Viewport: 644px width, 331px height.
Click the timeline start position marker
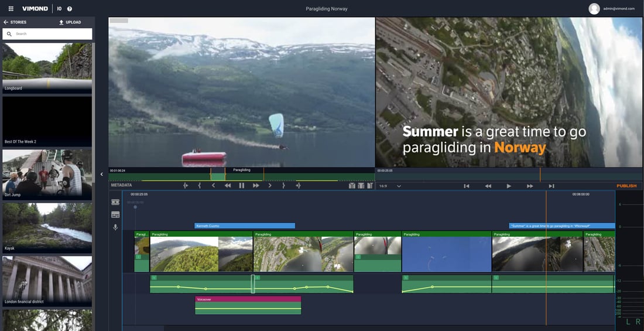135,207
